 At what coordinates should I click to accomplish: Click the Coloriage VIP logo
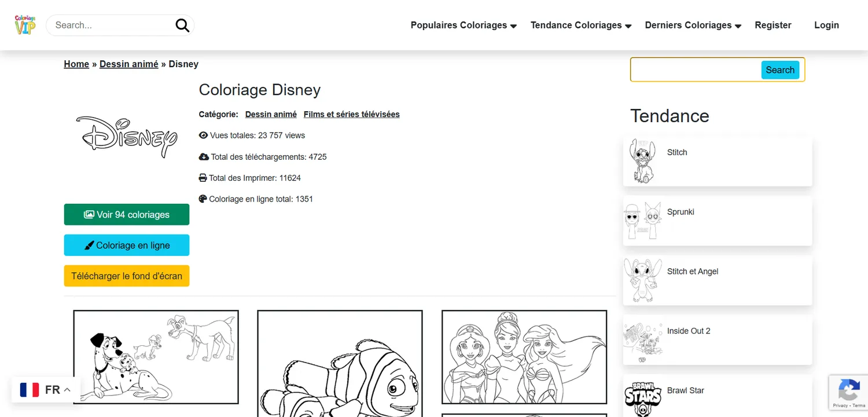[25, 25]
